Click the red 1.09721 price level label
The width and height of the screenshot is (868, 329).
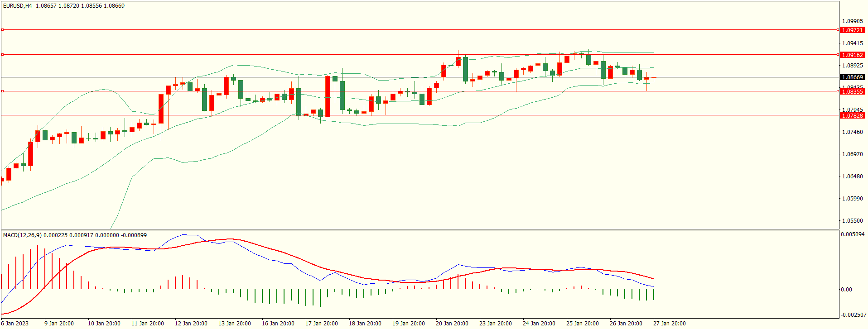click(852, 30)
